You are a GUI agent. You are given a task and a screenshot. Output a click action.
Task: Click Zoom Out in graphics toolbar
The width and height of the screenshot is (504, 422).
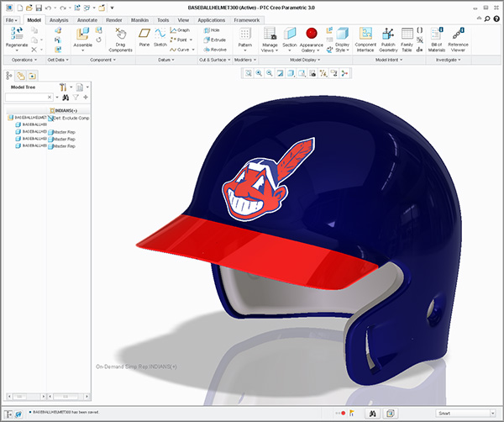click(x=270, y=73)
